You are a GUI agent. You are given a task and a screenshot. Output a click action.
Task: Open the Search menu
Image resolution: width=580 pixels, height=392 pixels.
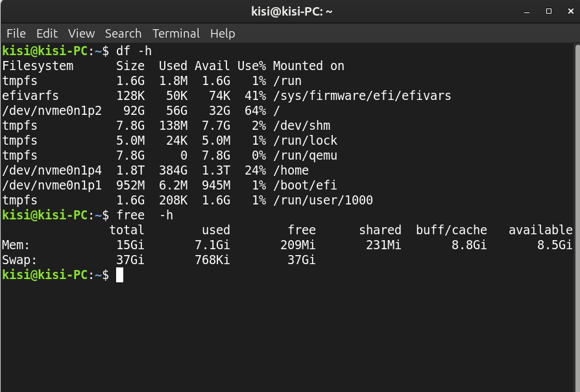click(x=123, y=34)
